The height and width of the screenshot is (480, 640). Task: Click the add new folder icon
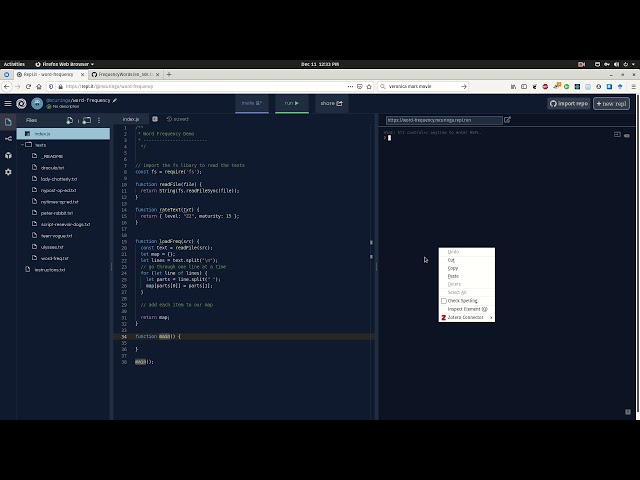click(x=86, y=120)
